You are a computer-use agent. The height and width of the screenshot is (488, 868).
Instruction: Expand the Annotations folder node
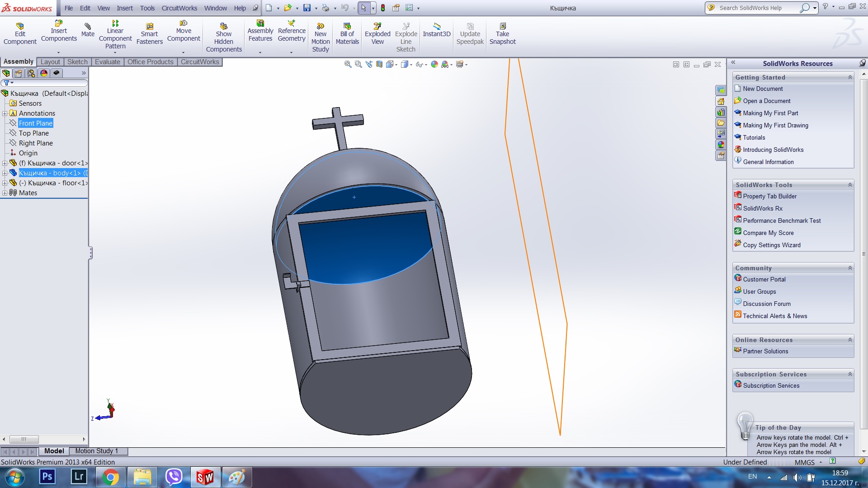tap(5, 113)
